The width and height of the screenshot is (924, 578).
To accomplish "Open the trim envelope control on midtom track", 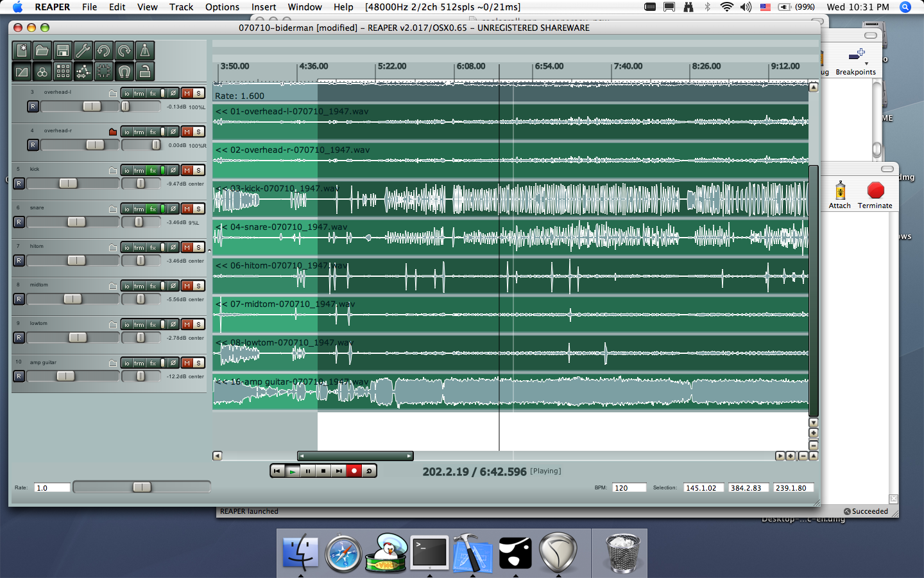I will [139, 286].
